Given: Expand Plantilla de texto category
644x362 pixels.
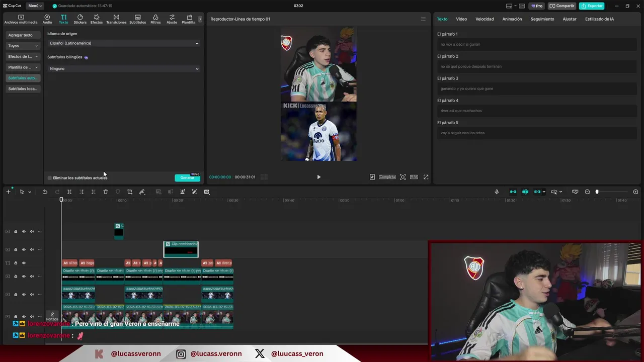Looking at the screenshot, I should click(x=23, y=67).
